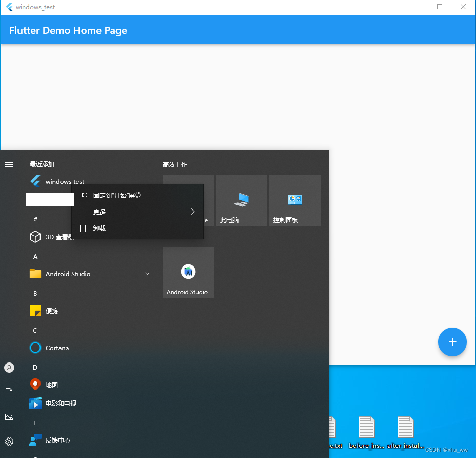
Task: Choose 卸载 from the context menu
Action: tap(100, 228)
